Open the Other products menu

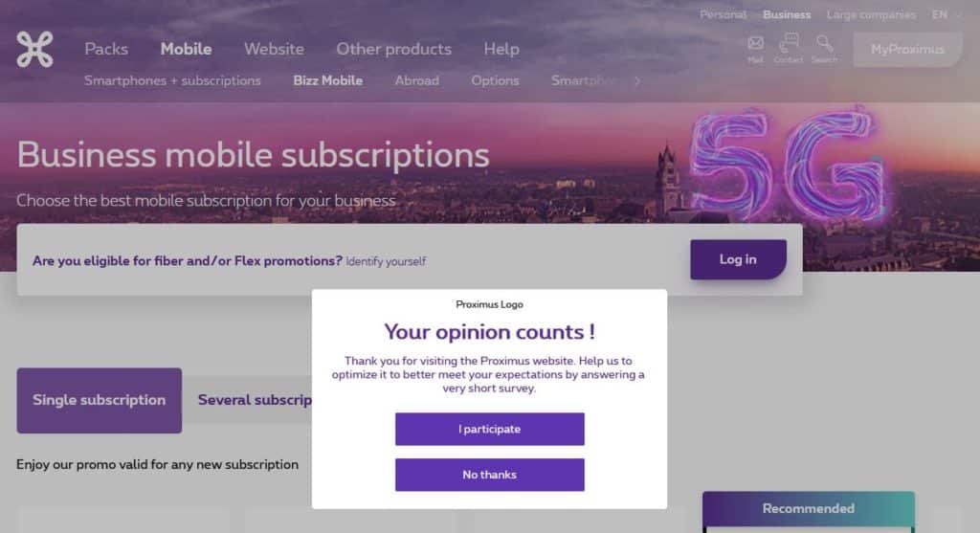[393, 49]
